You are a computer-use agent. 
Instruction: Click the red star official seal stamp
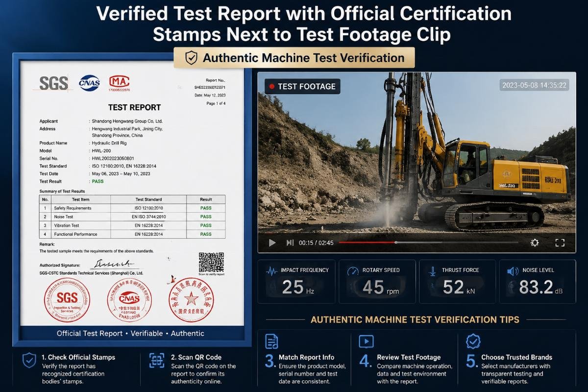(191, 299)
